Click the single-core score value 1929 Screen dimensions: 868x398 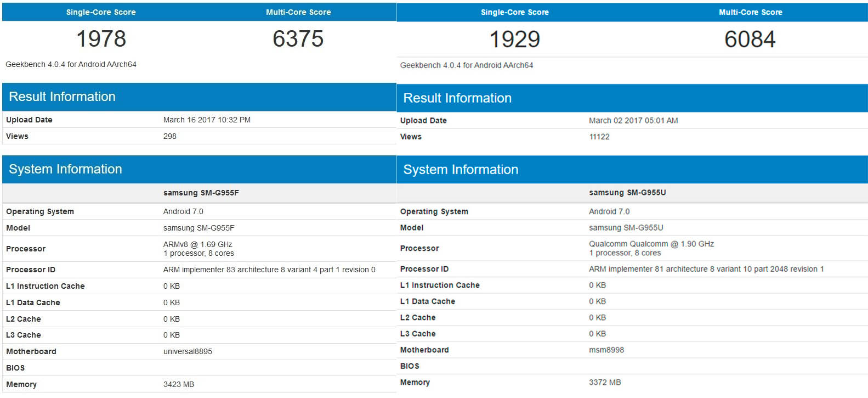tap(514, 40)
